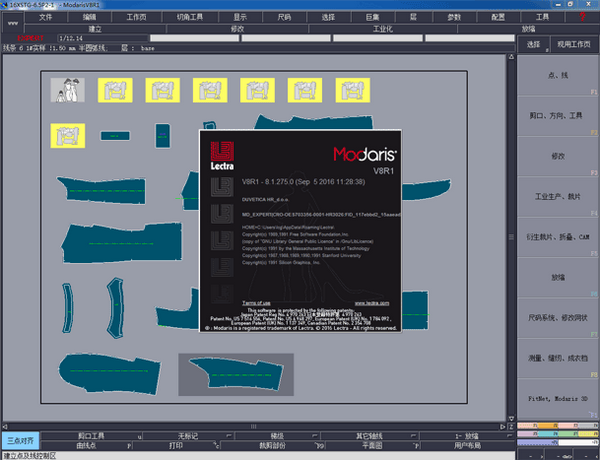
Task: Open the 衍生裁片、折叠、CAM F5 panel
Action: tap(558, 237)
